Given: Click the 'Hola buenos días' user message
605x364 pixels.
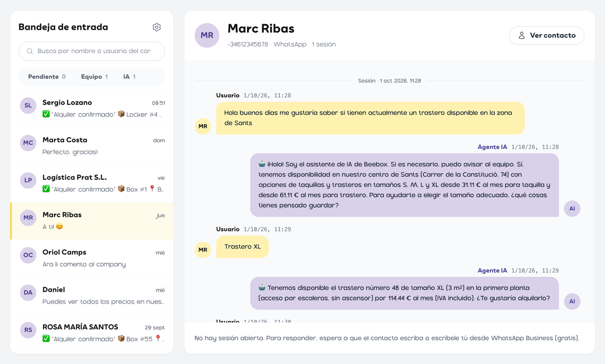Looking at the screenshot, I should [371, 118].
